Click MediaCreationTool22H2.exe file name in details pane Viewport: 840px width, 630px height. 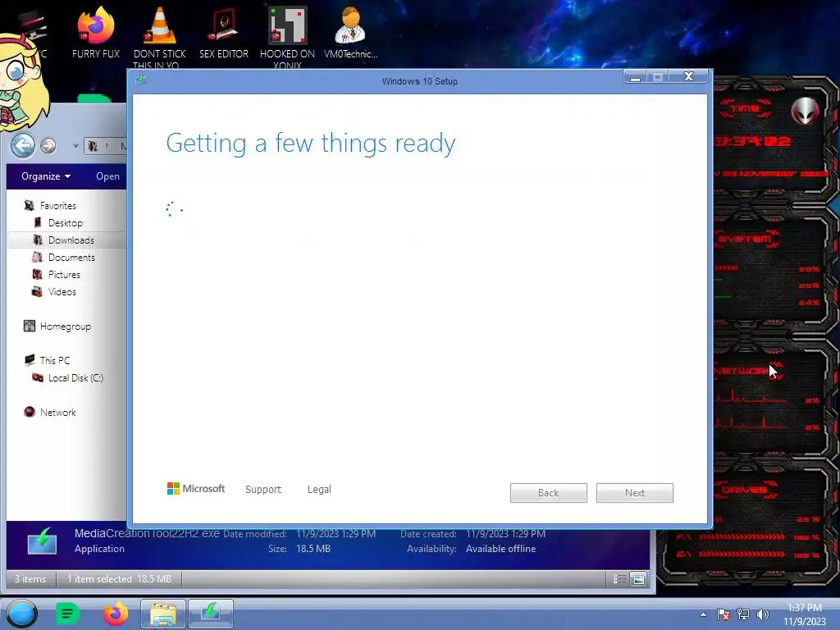(147, 533)
